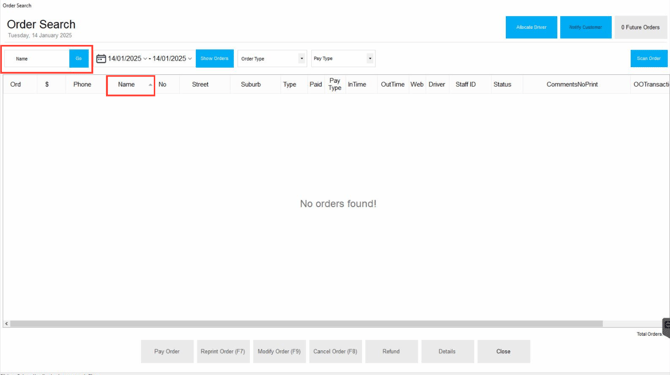
Task: Sort by the Web column header
Action: (417, 85)
